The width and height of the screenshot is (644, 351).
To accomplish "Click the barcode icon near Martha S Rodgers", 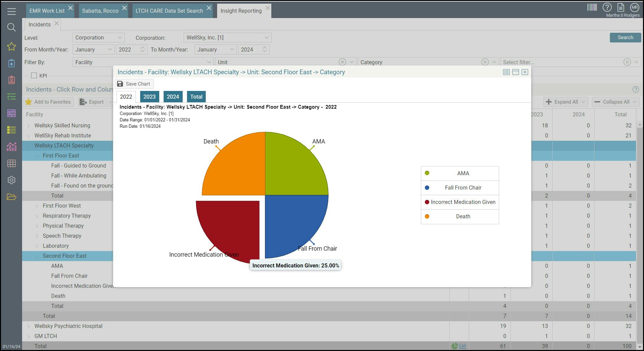I will (x=592, y=7).
